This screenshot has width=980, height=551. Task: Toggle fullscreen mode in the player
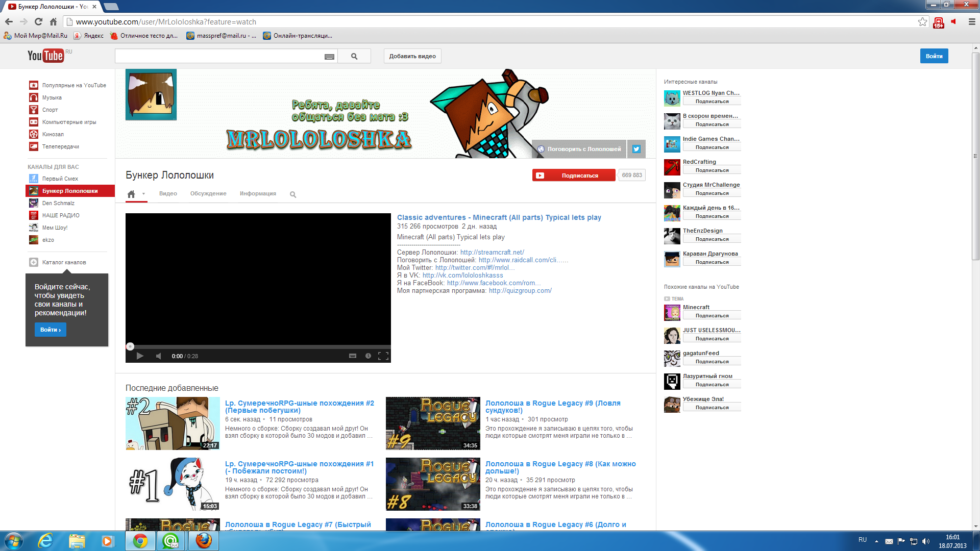383,356
